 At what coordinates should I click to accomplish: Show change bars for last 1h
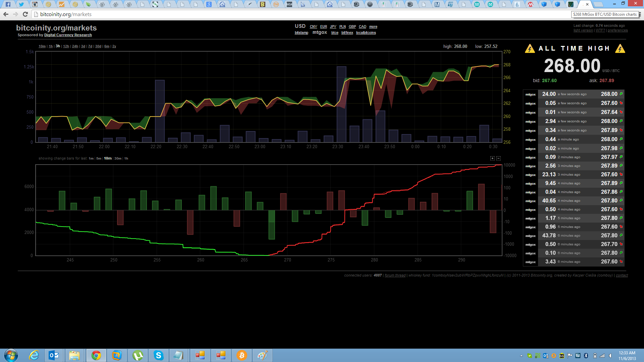pos(126,159)
